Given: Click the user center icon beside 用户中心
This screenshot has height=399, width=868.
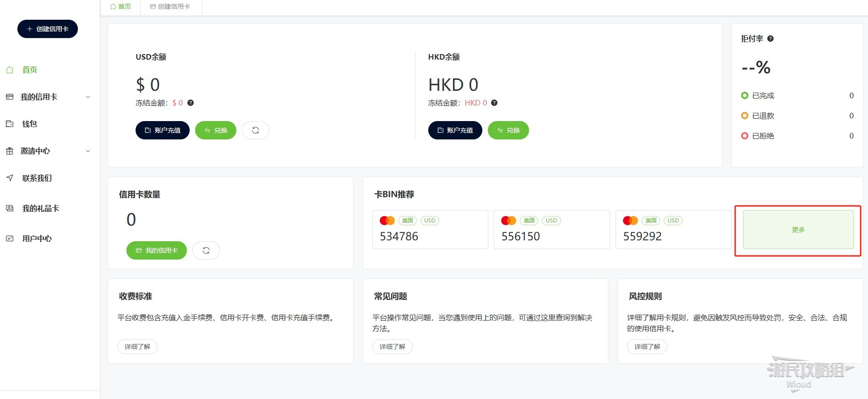Looking at the screenshot, I should tap(10, 238).
